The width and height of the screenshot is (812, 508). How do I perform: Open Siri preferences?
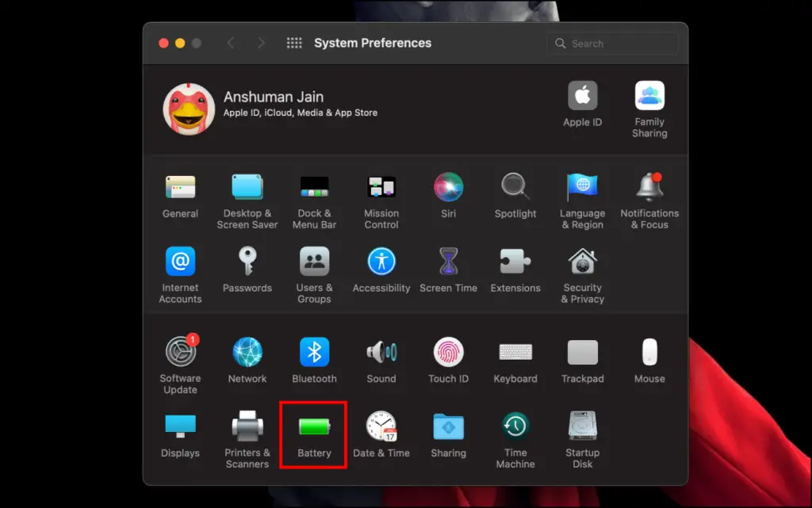[449, 187]
